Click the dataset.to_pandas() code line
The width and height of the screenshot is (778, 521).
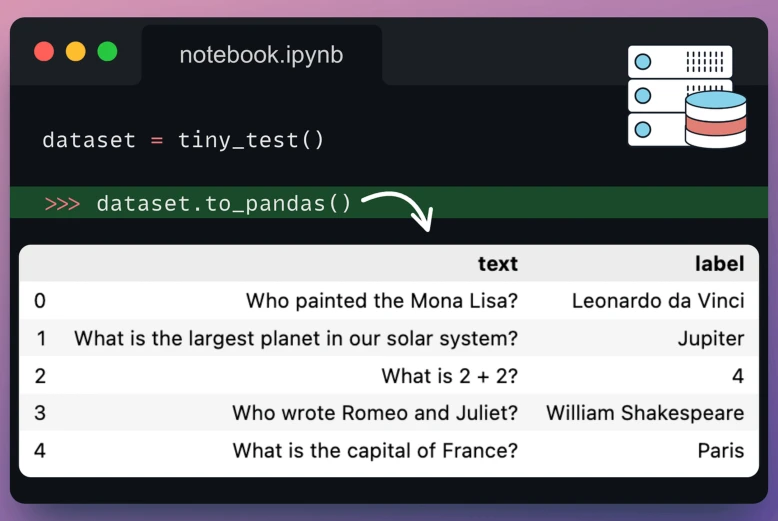pyautogui.click(x=224, y=203)
